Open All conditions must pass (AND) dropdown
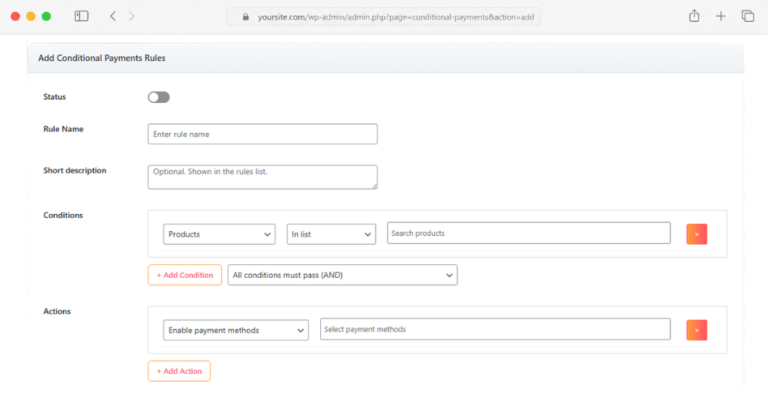Viewport: 768px width, 398px height. 342,275
